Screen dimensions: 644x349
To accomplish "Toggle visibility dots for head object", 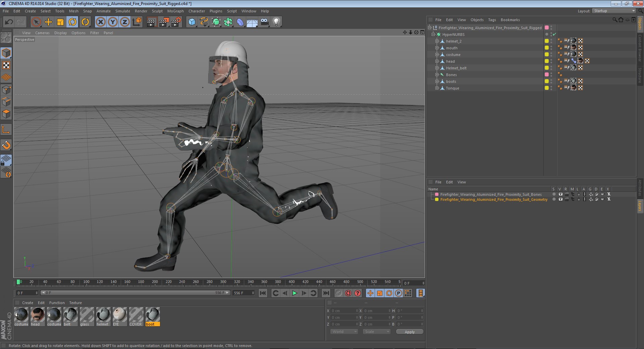I will coord(551,61).
